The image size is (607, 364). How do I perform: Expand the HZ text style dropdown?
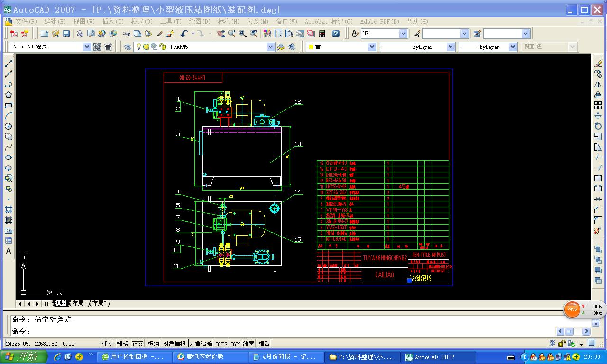pos(403,34)
